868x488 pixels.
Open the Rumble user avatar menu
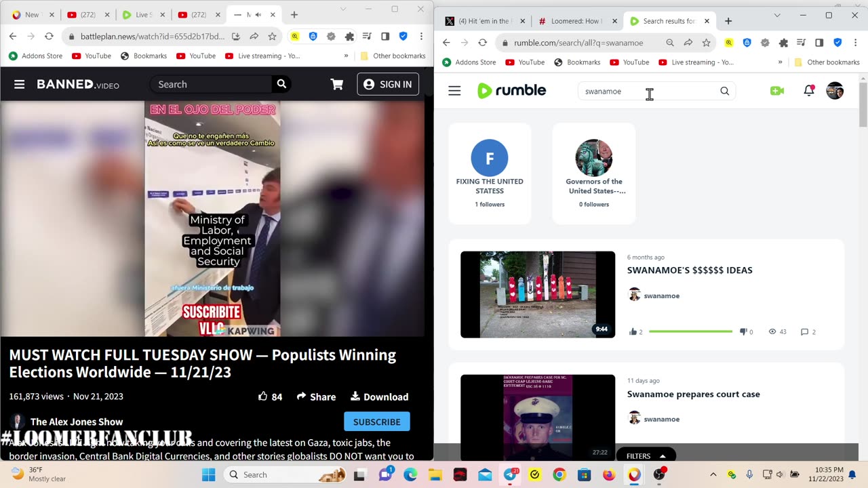835,90
